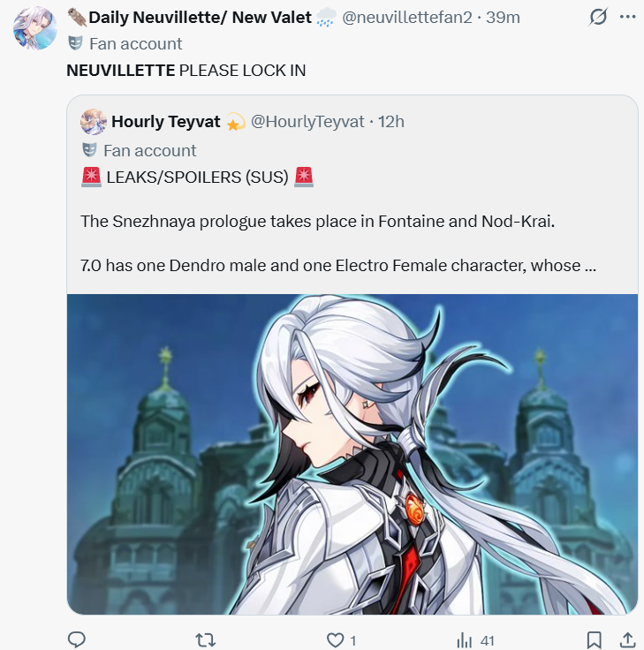The image size is (644, 650).
Task: Click the repost arrows icon
Action: coord(205,640)
